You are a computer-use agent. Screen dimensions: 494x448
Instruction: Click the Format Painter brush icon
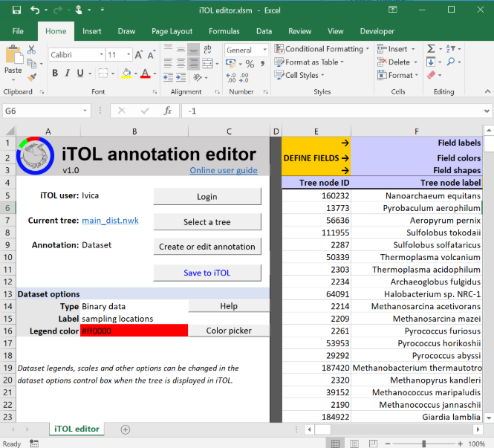(x=32, y=77)
